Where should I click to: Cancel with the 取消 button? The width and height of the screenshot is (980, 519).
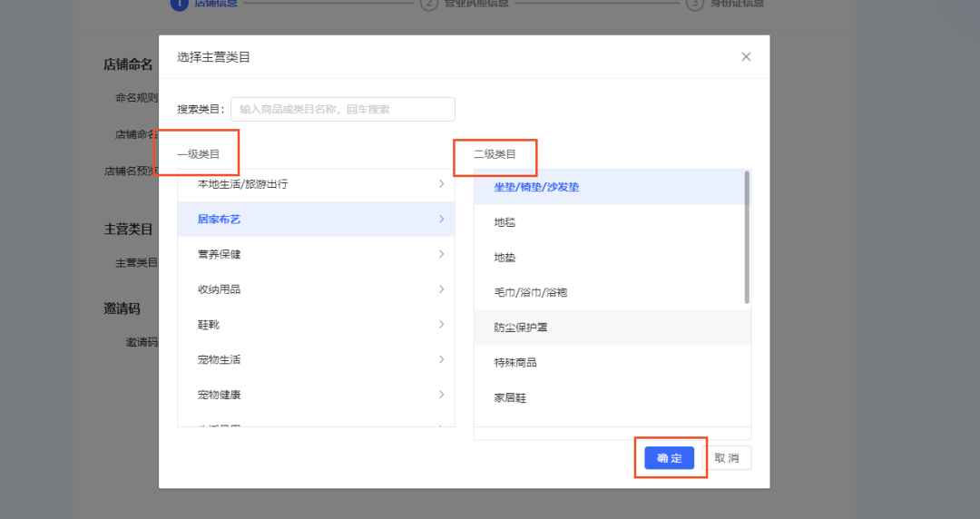726,458
